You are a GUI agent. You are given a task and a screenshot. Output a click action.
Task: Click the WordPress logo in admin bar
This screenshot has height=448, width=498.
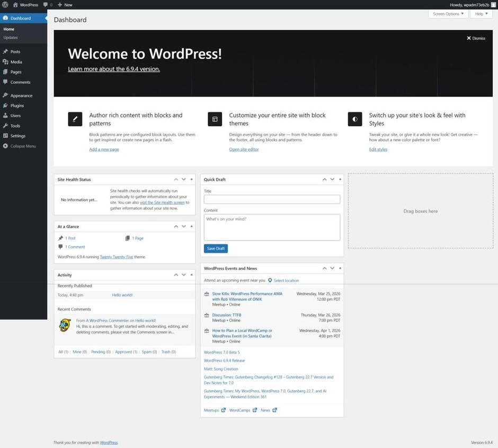click(5, 5)
